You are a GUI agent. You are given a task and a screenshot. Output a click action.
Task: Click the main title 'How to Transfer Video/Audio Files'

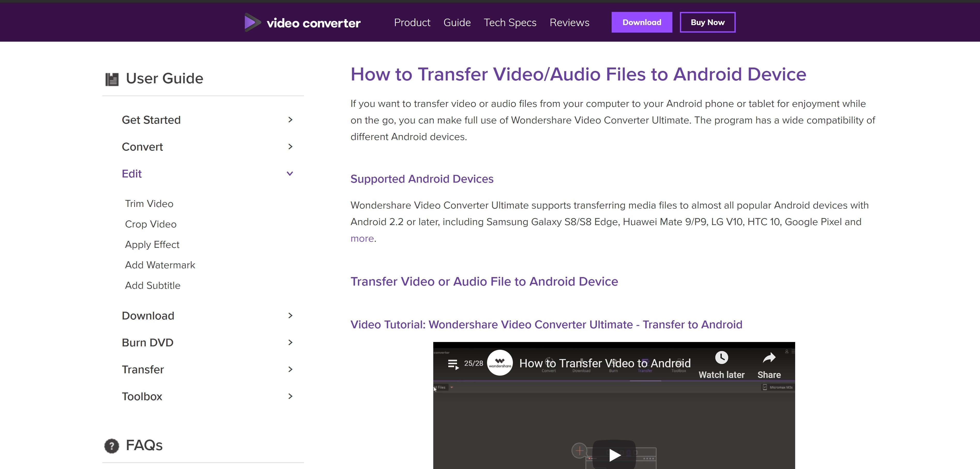pyautogui.click(x=578, y=74)
